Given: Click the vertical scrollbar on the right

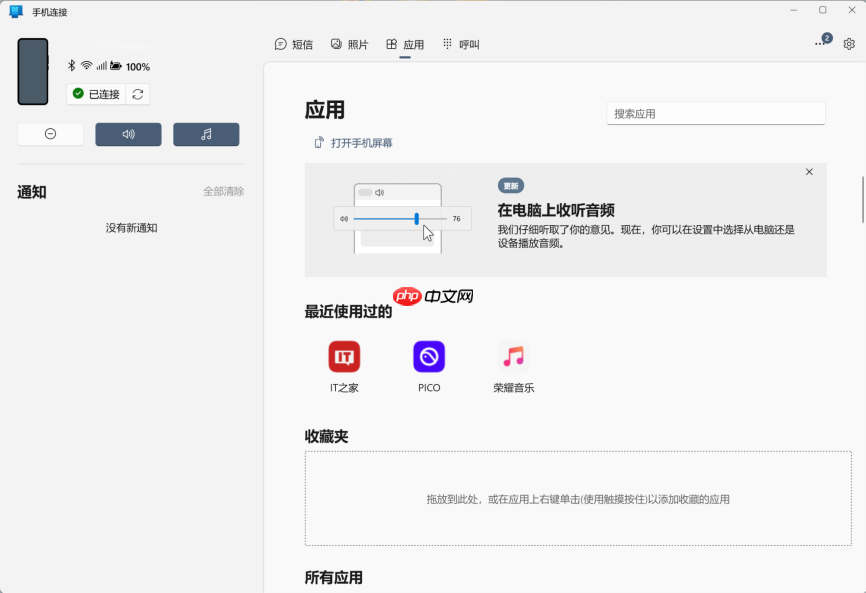Looking at the screenshot, I should 862,200.
